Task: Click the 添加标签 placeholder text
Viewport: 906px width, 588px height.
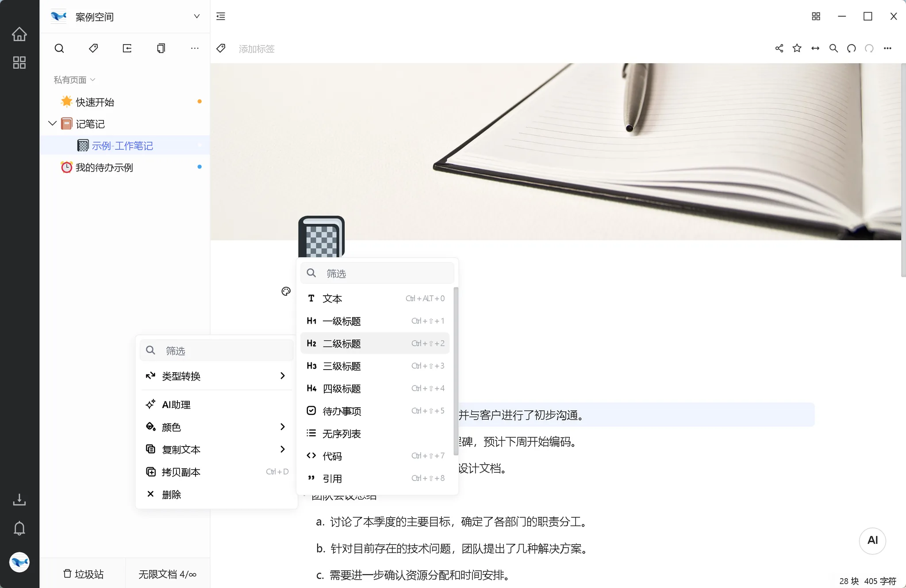Action: (257, 49)
